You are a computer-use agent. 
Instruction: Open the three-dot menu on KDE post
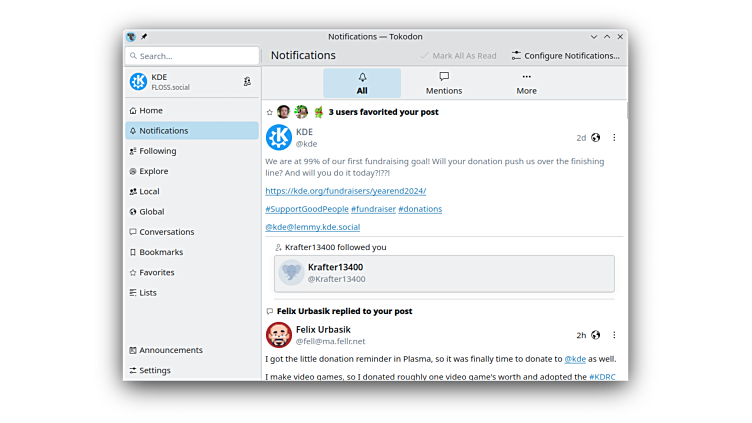[x=614, y=138]
